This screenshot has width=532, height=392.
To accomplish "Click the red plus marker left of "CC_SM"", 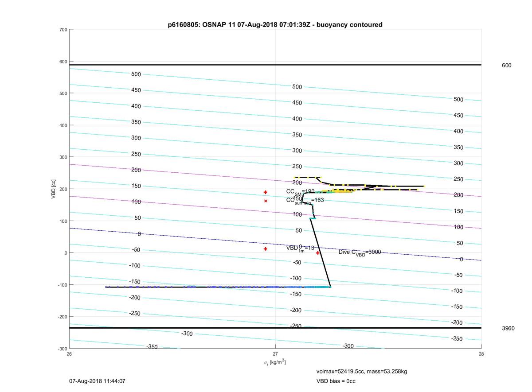I will click(x=266, y=192).
